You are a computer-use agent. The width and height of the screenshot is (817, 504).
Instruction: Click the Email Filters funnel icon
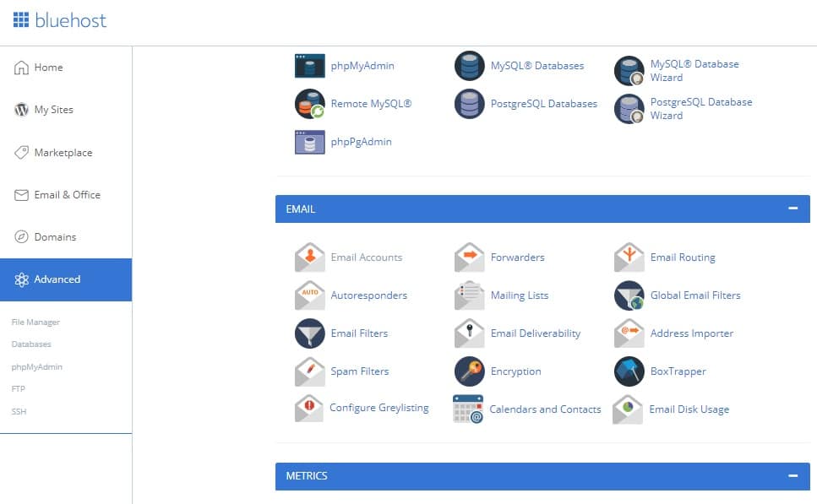click(309, 333)
